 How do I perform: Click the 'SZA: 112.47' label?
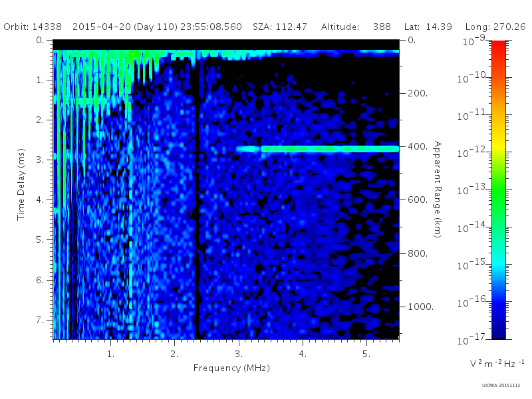click(x=280, y=27)
